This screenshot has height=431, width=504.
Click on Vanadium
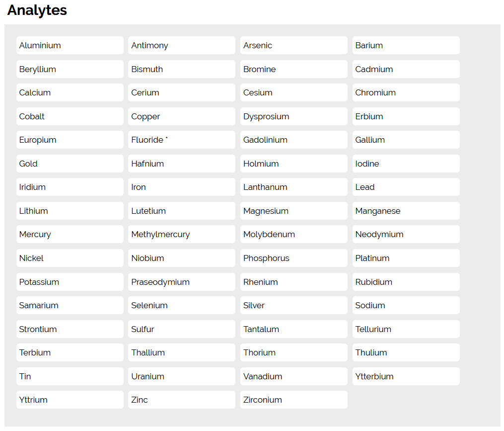coord(294,377)
